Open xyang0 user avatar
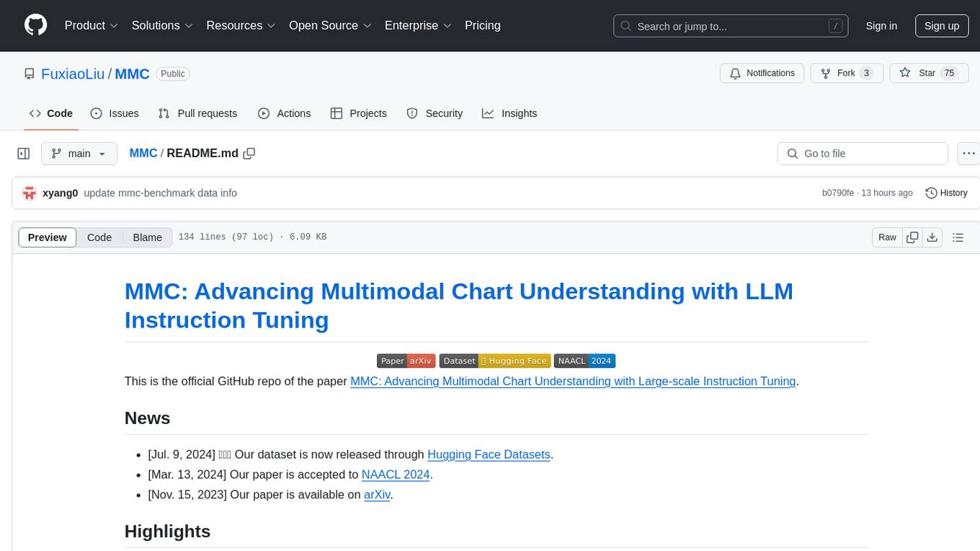980x551 pixels. (30, 193)
